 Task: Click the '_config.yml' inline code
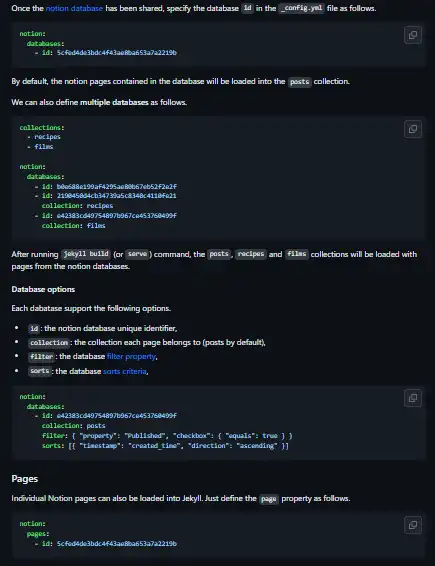pyautogui.click(x=302, y=8)
